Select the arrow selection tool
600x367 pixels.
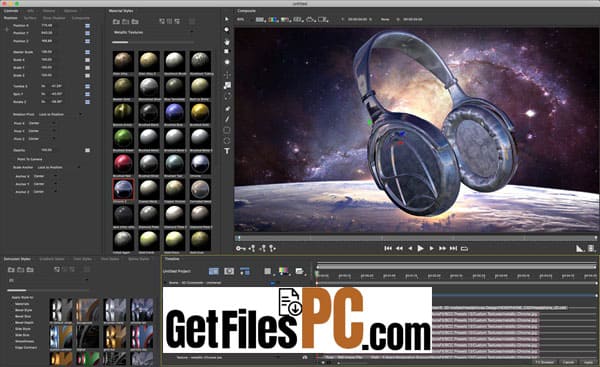click(x=227, y=19)
